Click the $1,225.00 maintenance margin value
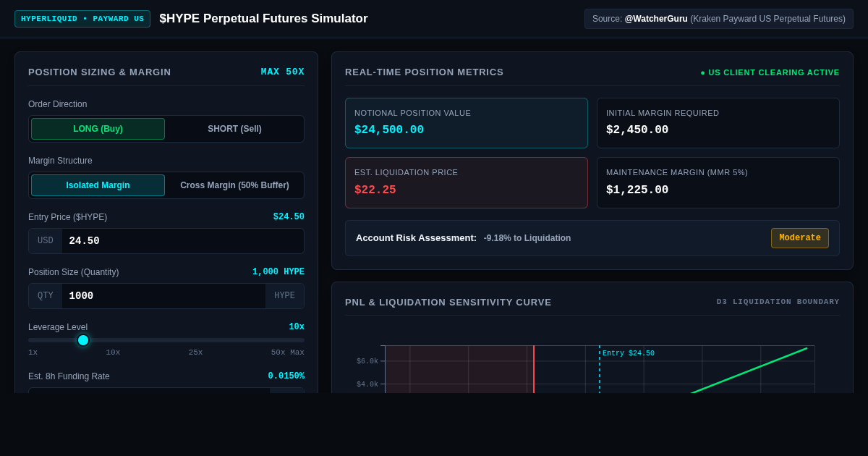 [637, 190]
